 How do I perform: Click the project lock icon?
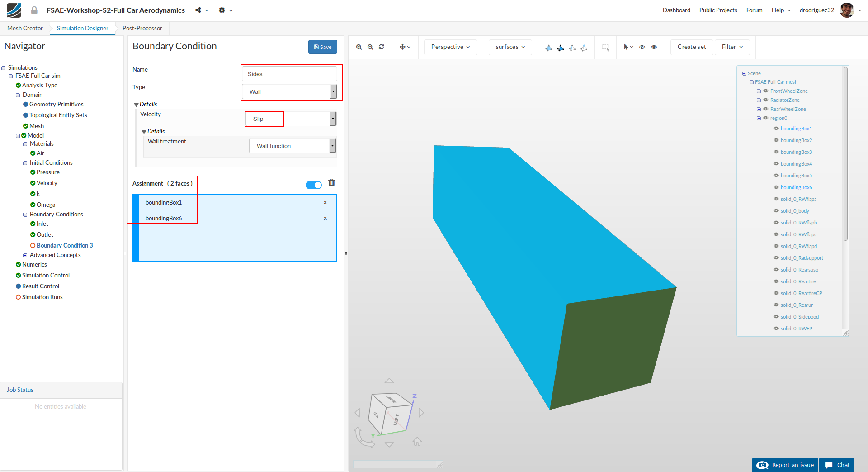point(34,10)
